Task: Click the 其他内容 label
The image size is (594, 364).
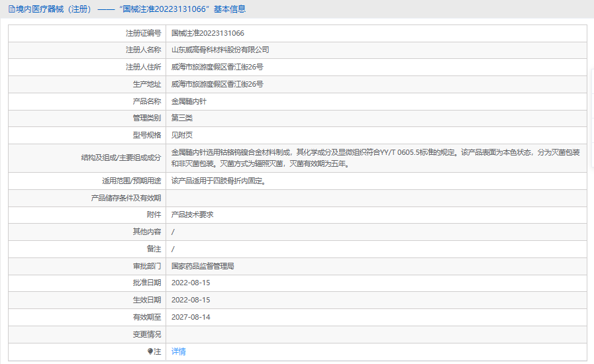Action: (147, 232)
